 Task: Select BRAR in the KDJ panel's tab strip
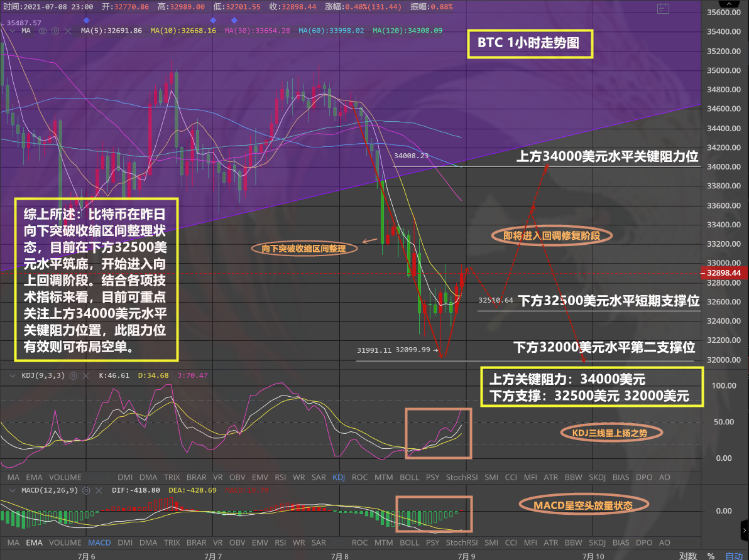(x=197, y=477)
